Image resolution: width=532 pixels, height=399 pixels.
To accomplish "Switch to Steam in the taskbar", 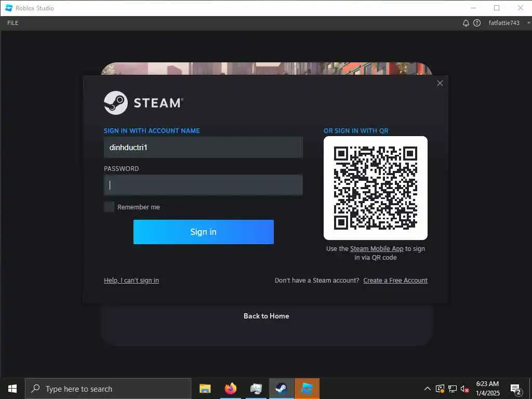I will coord(281,389).
